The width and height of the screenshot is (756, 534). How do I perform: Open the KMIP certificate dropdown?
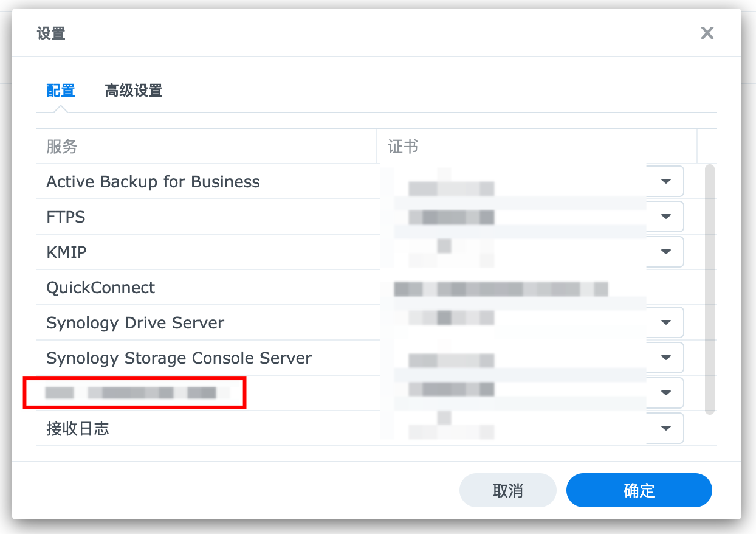tap(665, 252)
